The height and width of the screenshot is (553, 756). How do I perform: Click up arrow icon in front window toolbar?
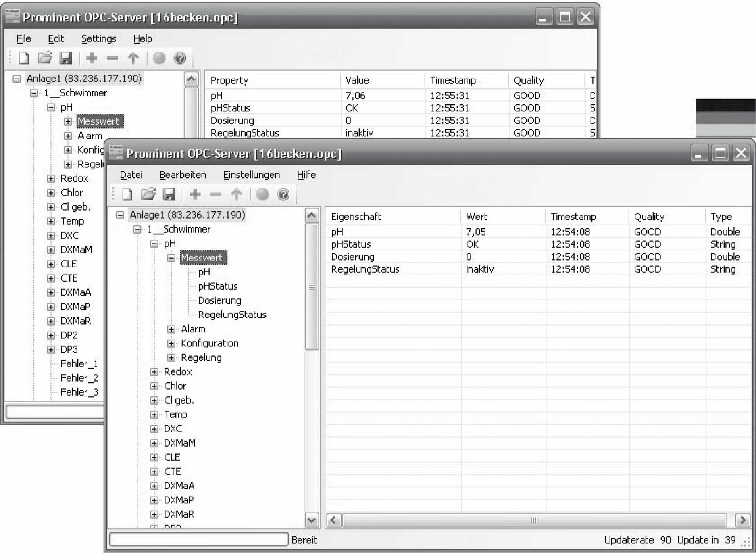(237, 195)
